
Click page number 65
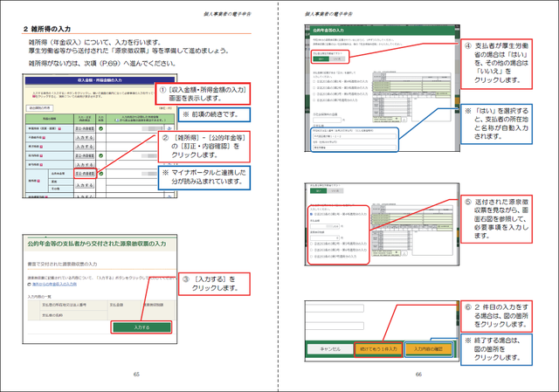click(136, 375)
